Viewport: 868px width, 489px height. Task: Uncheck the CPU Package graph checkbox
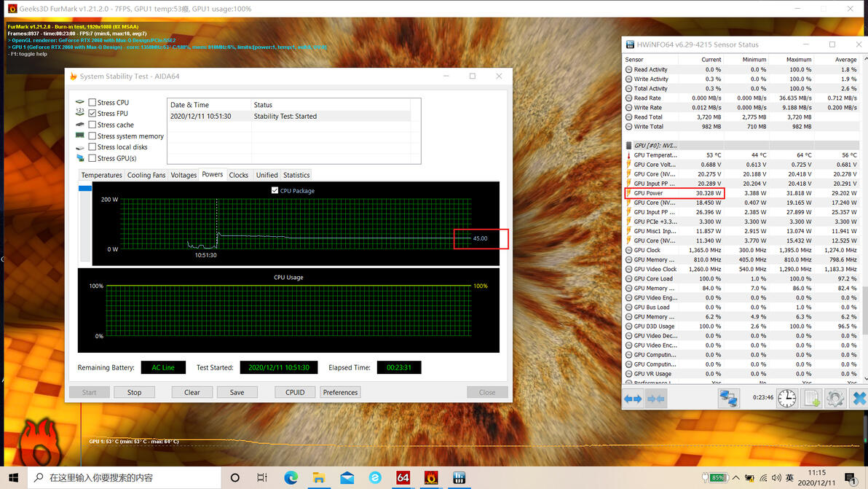275,190
